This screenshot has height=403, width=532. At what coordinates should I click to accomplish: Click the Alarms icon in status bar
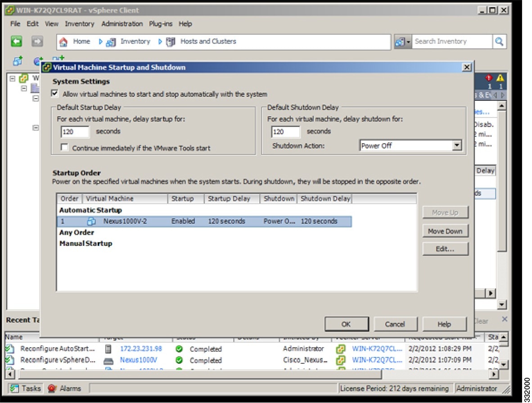click(52, 388)
